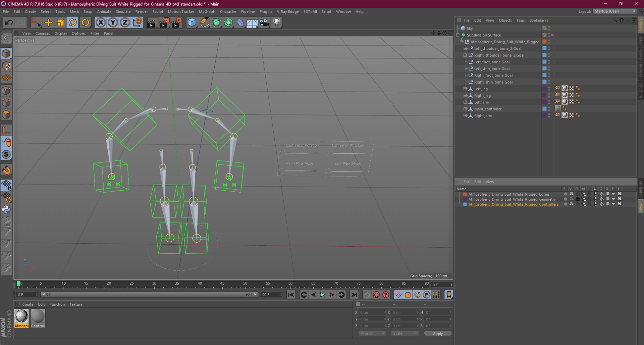Collapse Atmospheric_Diving_Suit_White_Rigged hierarchy

click(x=462, y=42)
